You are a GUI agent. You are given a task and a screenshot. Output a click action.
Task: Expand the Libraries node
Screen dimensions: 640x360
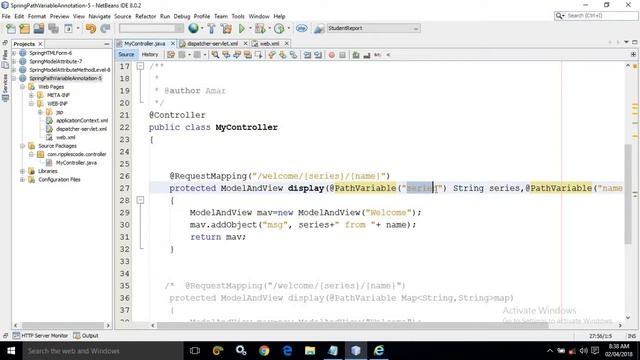[x=22, y=171]
